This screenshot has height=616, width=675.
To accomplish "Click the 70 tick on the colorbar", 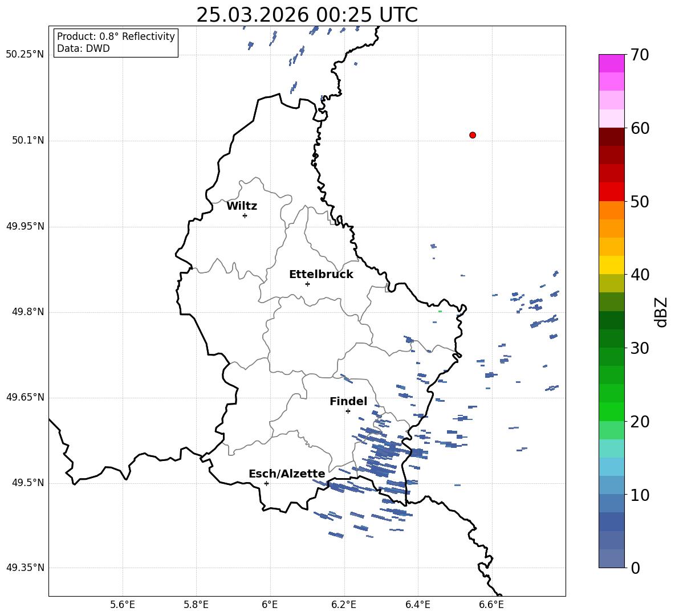I will tap(639, 55).
